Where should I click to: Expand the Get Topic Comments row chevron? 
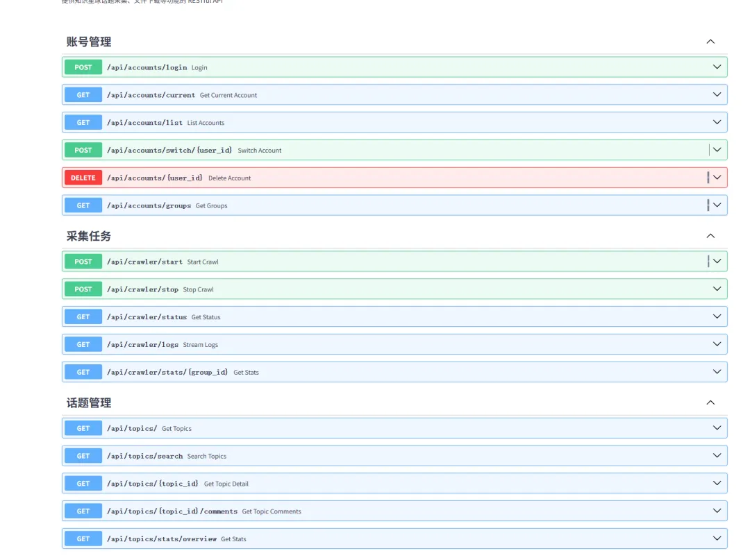pos(717,511)
